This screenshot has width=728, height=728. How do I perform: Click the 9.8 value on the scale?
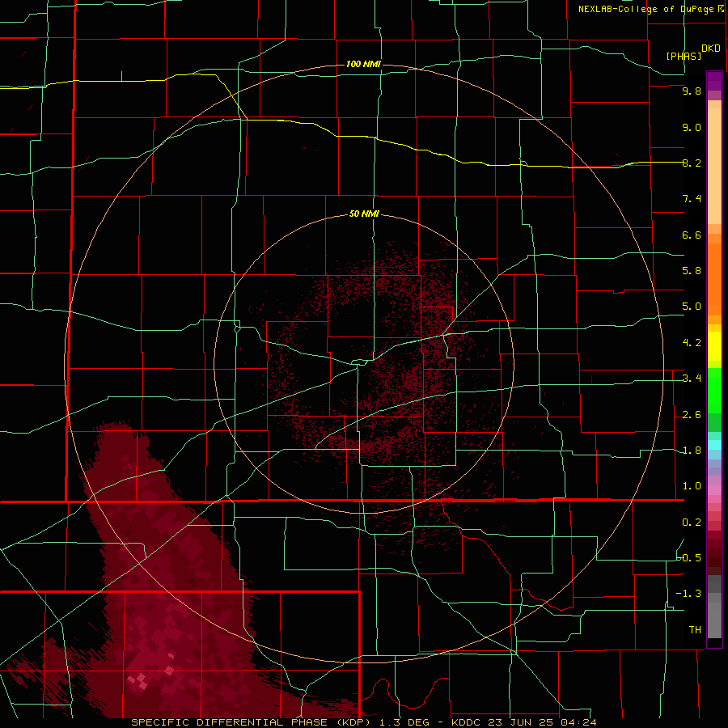pos(692,91)
